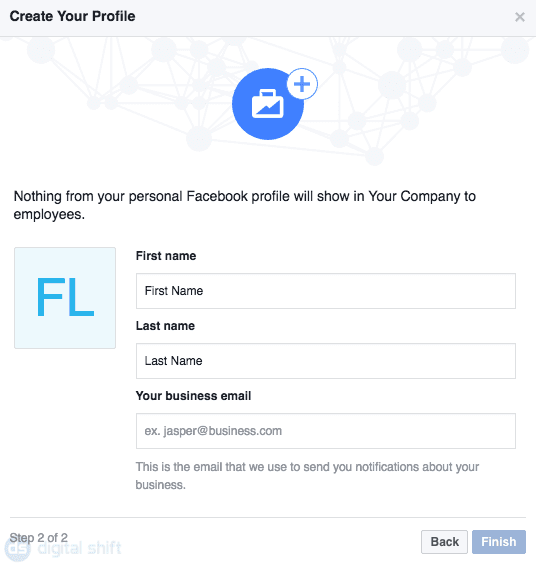Click the blue briefcase business icon
Viewport: 536px width, 563px height.
[267, 104]
